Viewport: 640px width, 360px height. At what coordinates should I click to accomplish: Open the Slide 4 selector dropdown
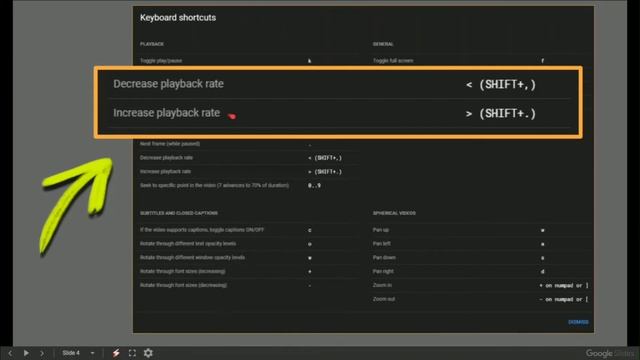pyautogui.click(x=78, y=353)
